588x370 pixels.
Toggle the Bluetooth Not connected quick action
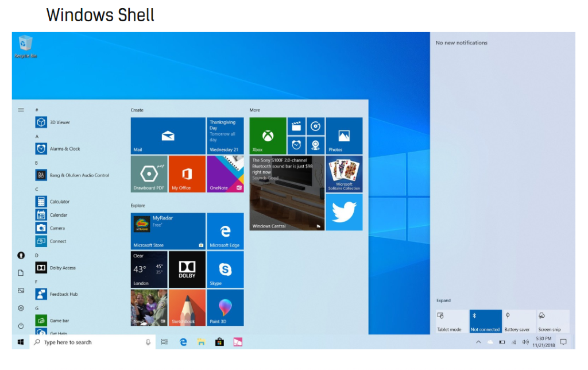[x=485, y=321]
